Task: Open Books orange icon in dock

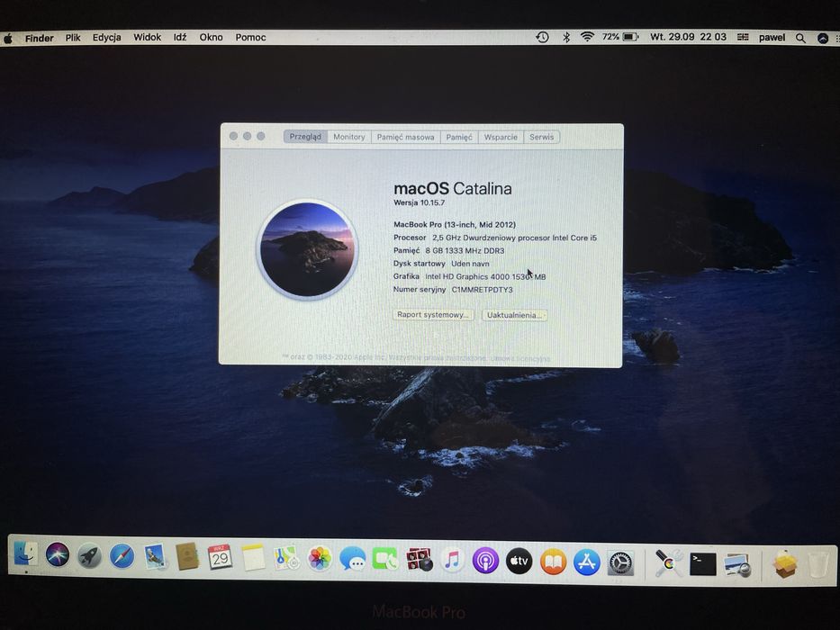Action: point(553,562)
